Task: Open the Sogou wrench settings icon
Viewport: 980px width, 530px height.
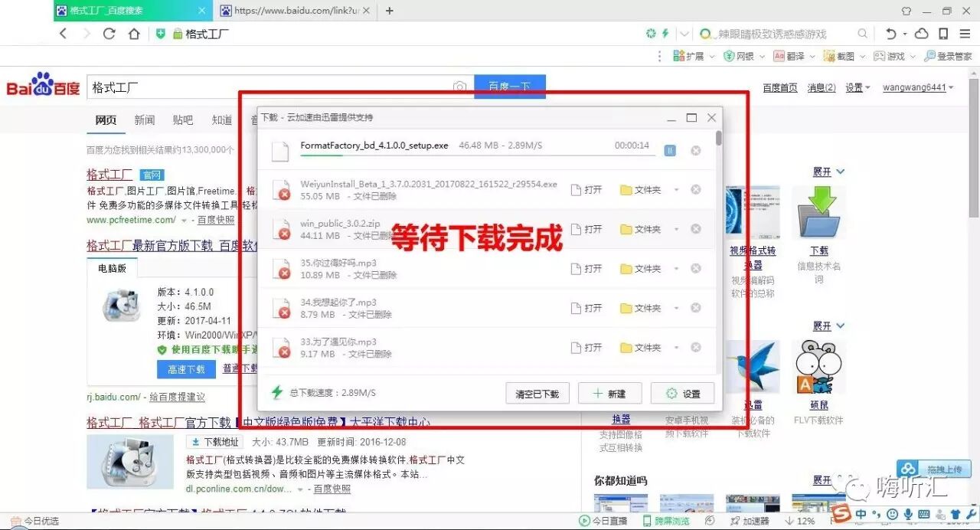Action: 969,513
